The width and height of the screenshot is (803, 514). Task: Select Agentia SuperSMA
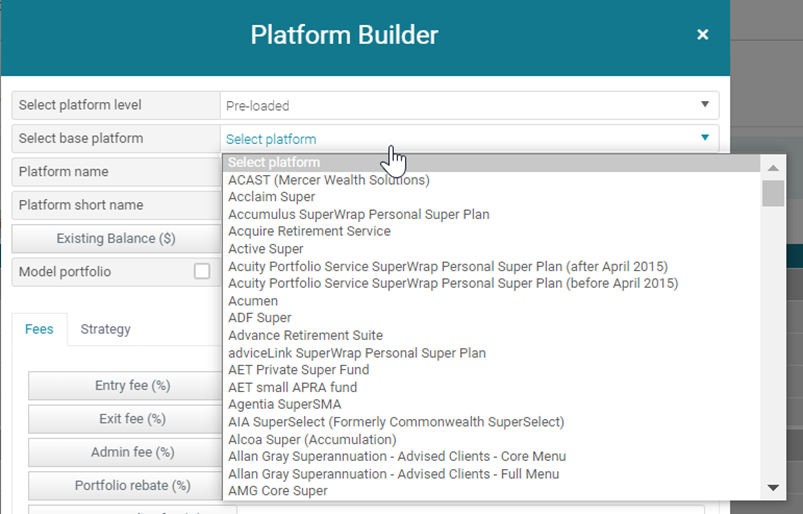pos(492,404)
